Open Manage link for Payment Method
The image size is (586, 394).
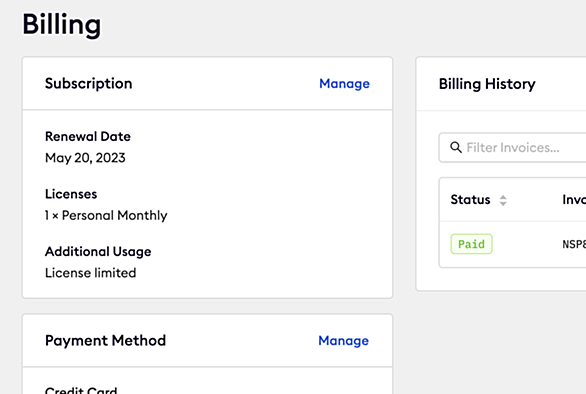tap(343, 341)
